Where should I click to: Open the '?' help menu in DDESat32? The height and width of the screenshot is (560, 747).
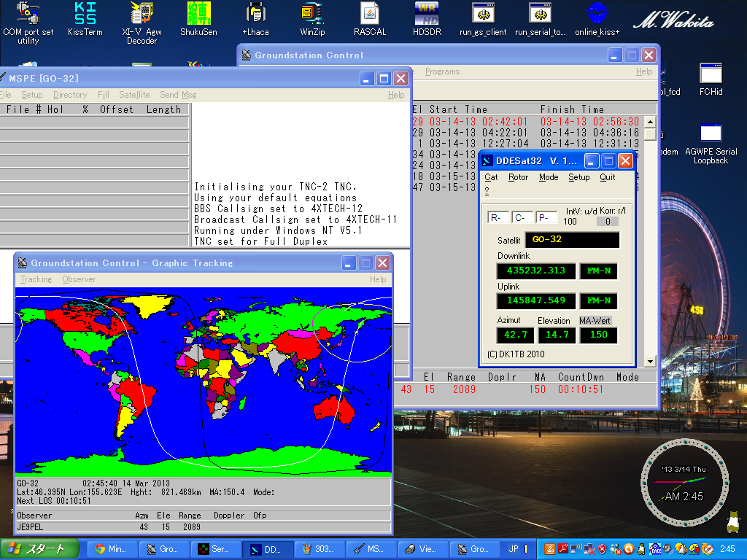[487, 190]
